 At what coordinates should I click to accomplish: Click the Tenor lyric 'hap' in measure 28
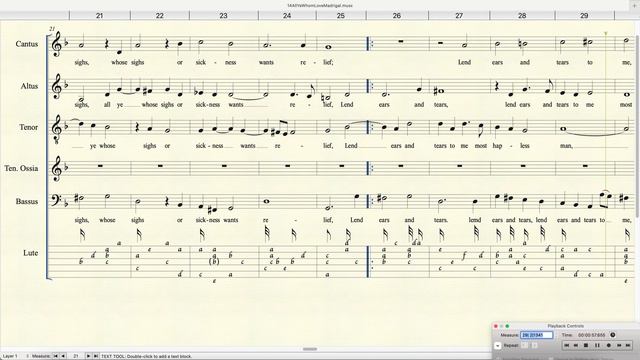[x=497, y=146]
